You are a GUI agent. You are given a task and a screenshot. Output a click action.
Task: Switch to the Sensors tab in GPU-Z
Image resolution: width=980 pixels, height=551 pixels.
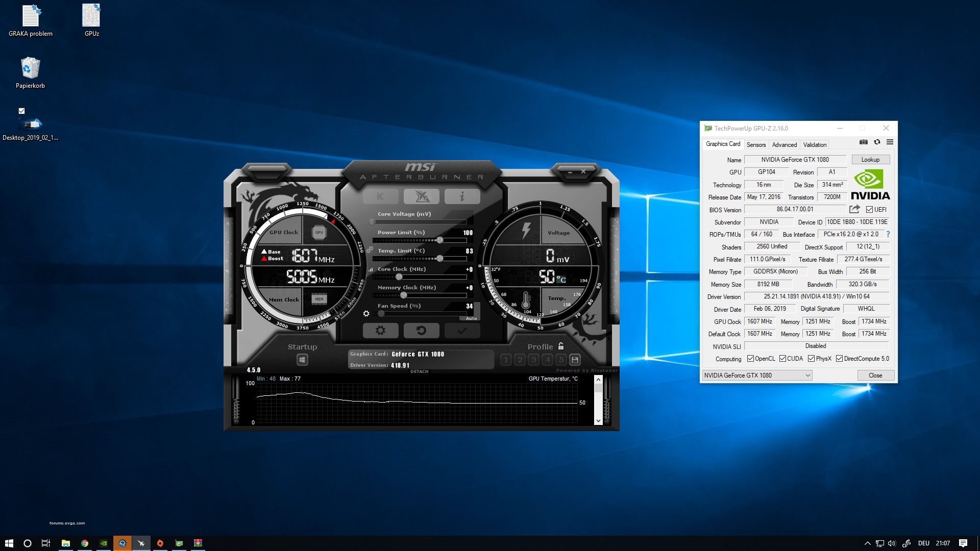point(756,145)
